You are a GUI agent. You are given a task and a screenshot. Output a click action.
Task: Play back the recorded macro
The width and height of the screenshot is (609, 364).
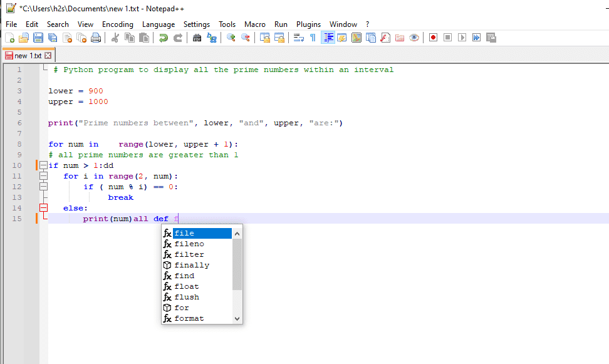tap(462, 38)
